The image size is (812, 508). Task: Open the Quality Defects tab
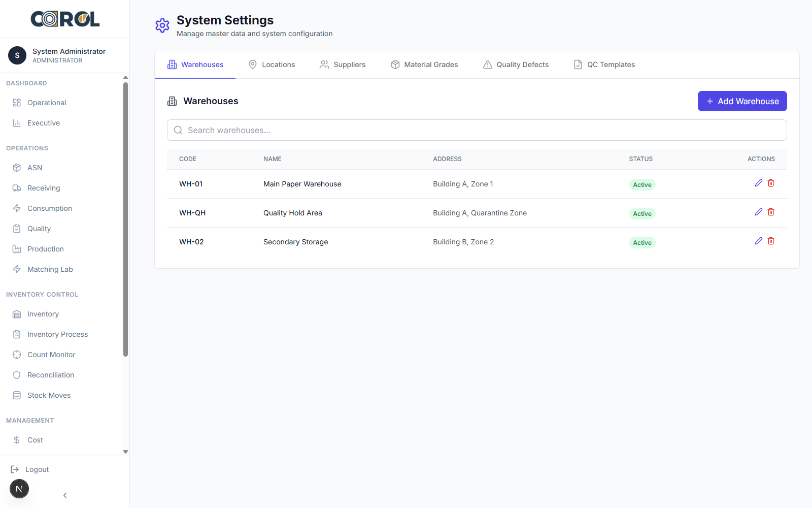coord(516,65)
